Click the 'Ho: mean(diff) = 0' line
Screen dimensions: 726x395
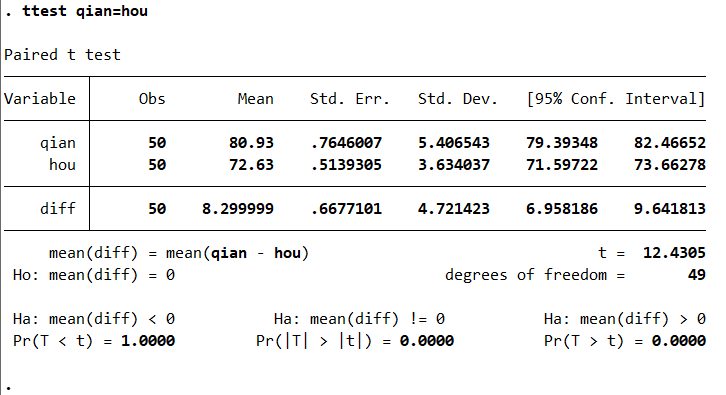pos(94,275)
